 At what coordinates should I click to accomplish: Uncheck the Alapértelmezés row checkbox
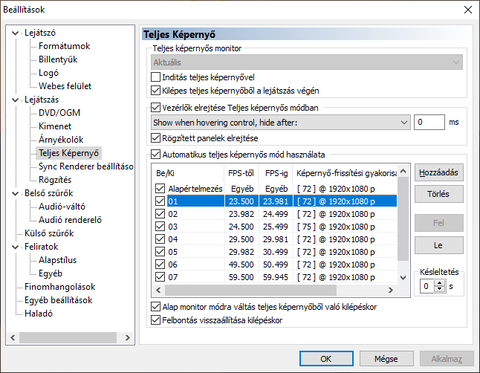(160, 189)
